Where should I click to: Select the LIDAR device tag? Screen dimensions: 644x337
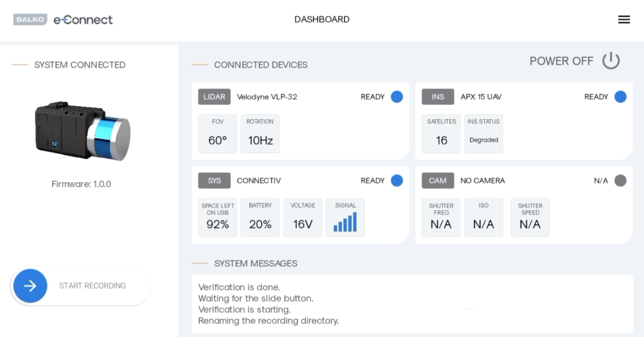tap(214, 97)
